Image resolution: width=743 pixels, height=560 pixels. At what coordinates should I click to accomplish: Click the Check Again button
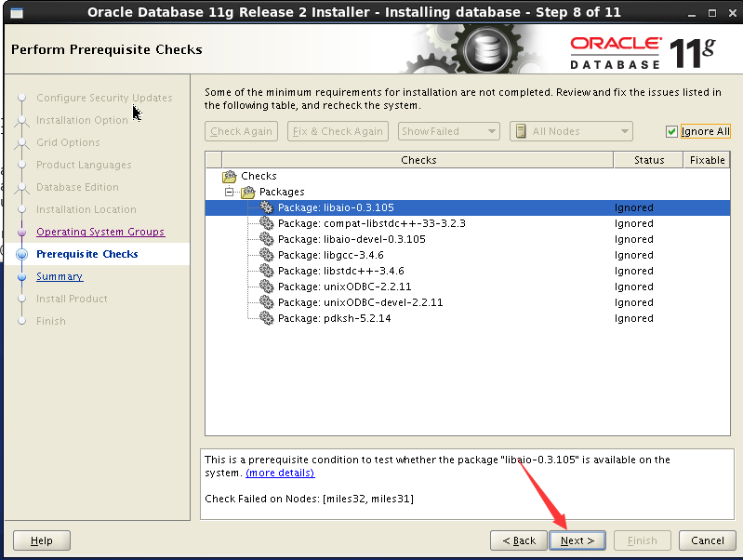coord(241,131)
